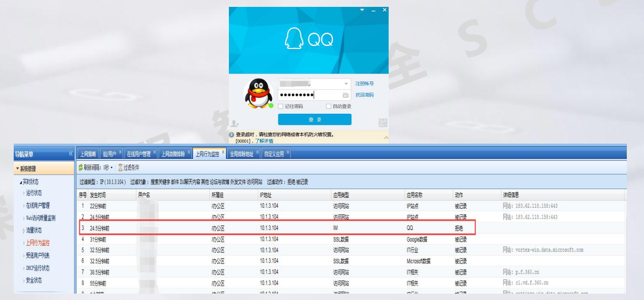
Task: Click the 过滤条件 filter button
Action: click(129, 168)
